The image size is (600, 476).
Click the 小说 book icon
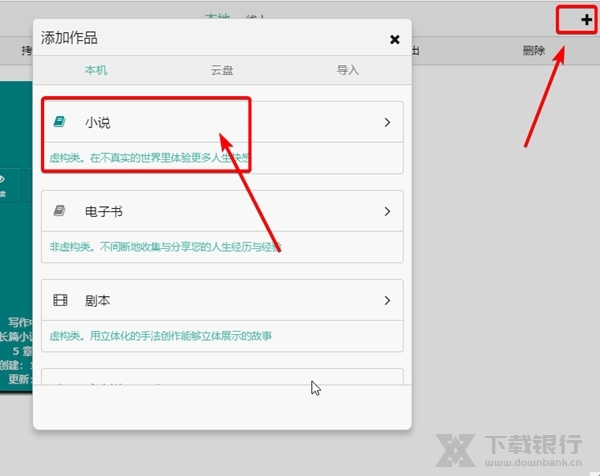pos(60,122)
